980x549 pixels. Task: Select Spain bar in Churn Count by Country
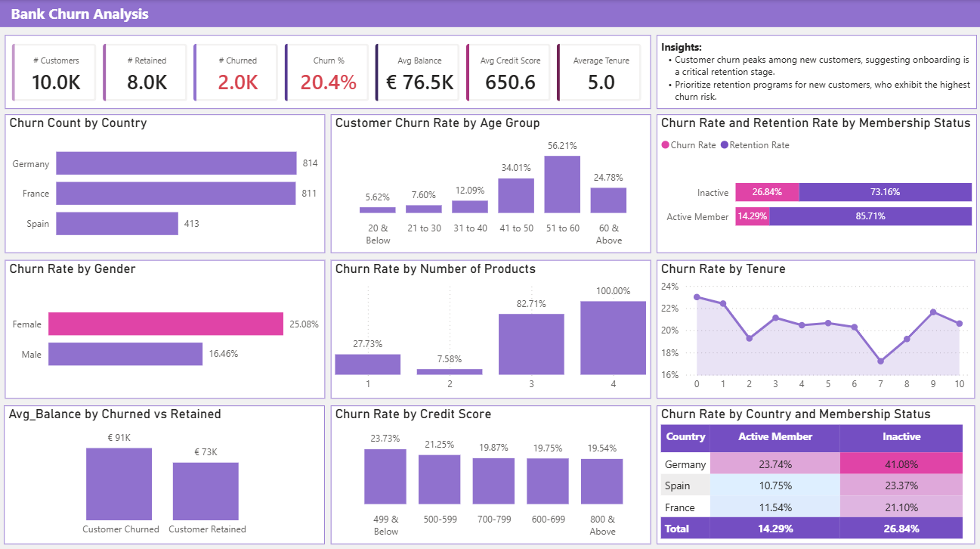(117, 224)
